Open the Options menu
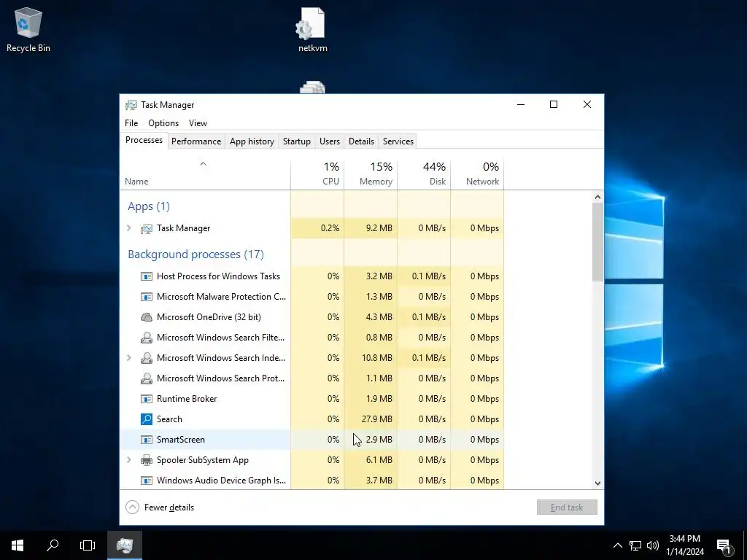Screen dimensions: 747x560 (163, 123)
